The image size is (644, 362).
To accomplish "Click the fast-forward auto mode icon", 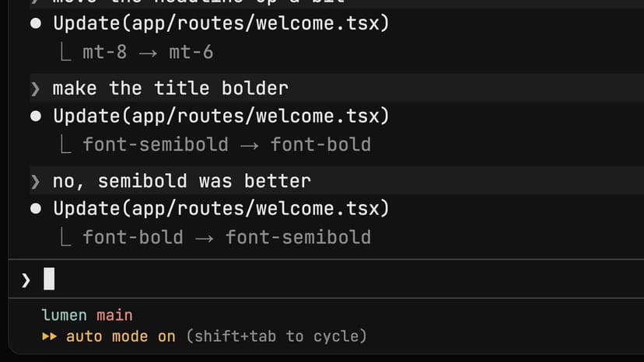I will tap(49, 336).
